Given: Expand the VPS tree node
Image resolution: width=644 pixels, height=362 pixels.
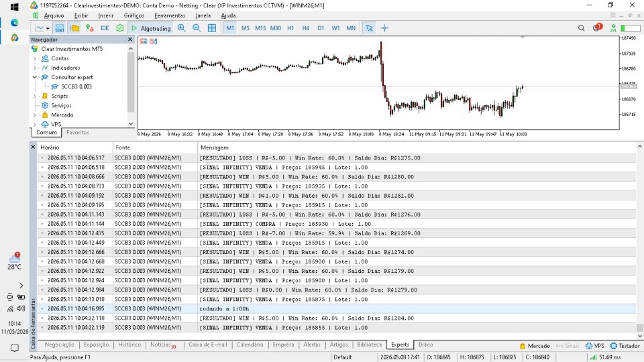Looking at the screenshot, I should 34,125.
